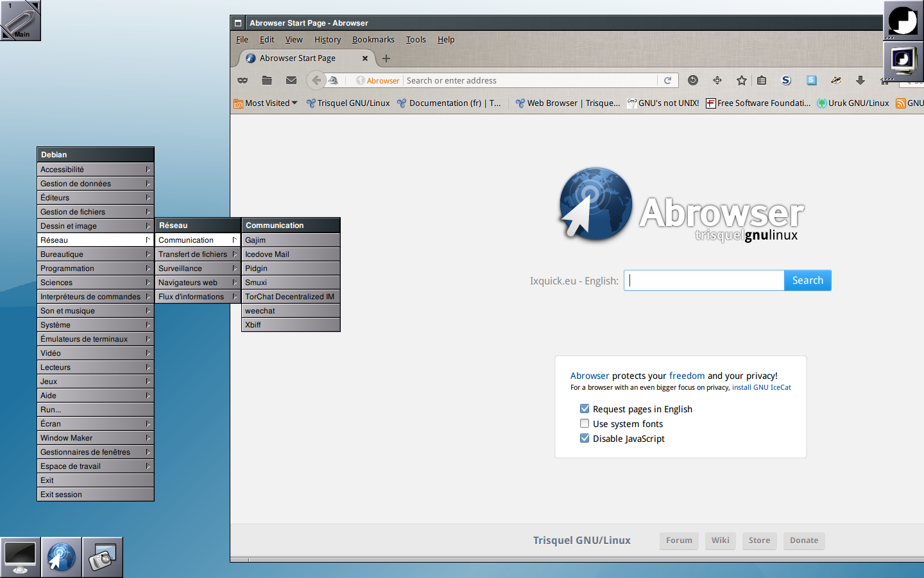Open a private browsing window via mask icon
Screen dimensions: 924x578
click(243, 80)
